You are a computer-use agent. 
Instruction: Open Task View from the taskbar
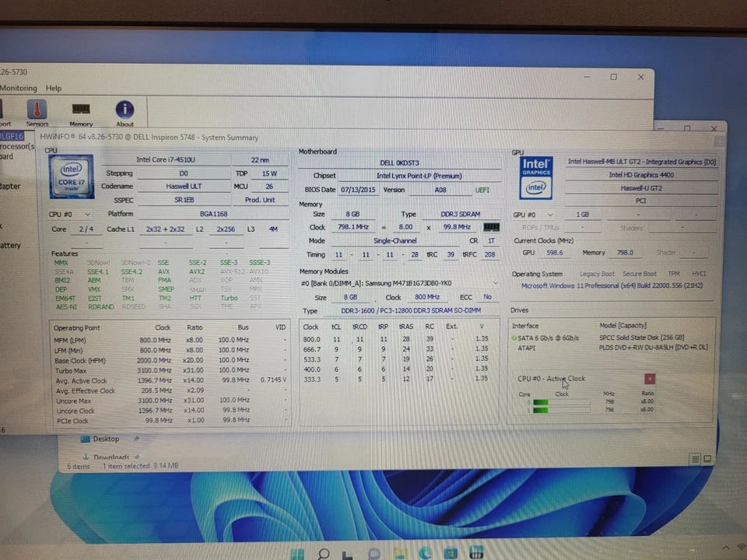pos(347,554)
